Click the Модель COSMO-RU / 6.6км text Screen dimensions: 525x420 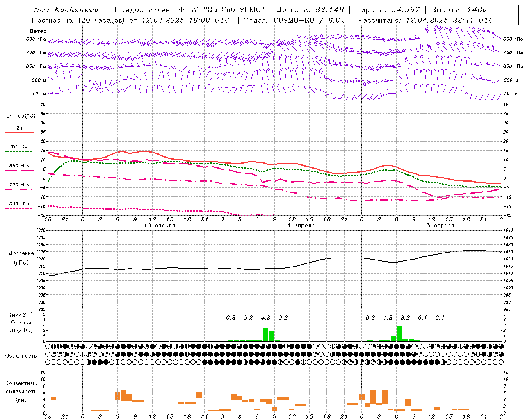[x=295, y=20]
